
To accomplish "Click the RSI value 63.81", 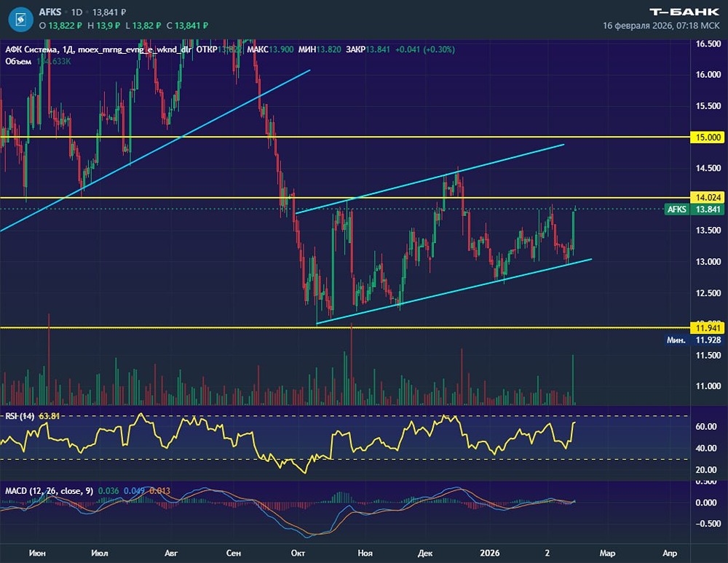I will pyautogui.click(x=50, y=416).
